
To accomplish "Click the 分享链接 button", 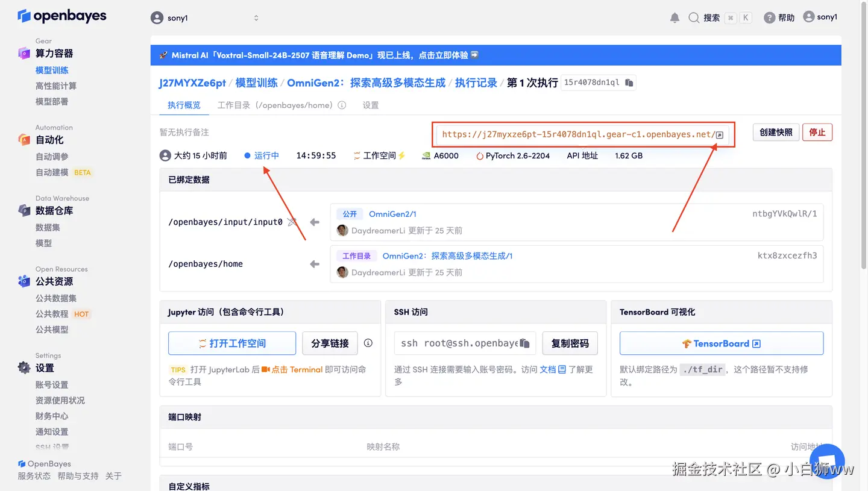I will pyautogui.click(x=330, y=343).
